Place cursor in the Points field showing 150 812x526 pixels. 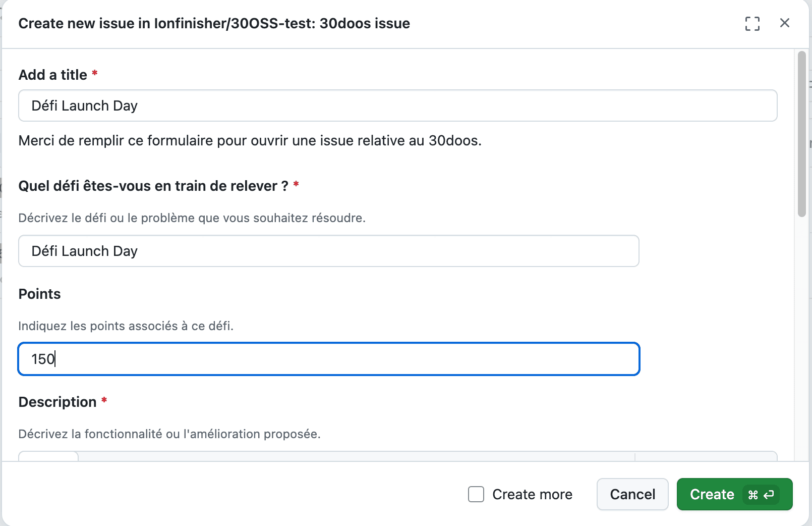point(328,359)
